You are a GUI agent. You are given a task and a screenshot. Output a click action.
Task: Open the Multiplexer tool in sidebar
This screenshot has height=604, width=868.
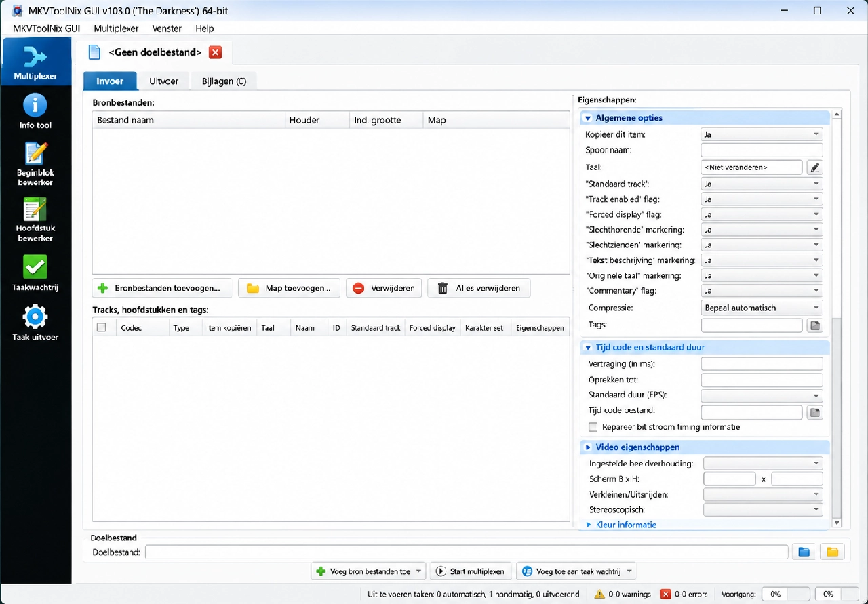[x=35, y=62]
